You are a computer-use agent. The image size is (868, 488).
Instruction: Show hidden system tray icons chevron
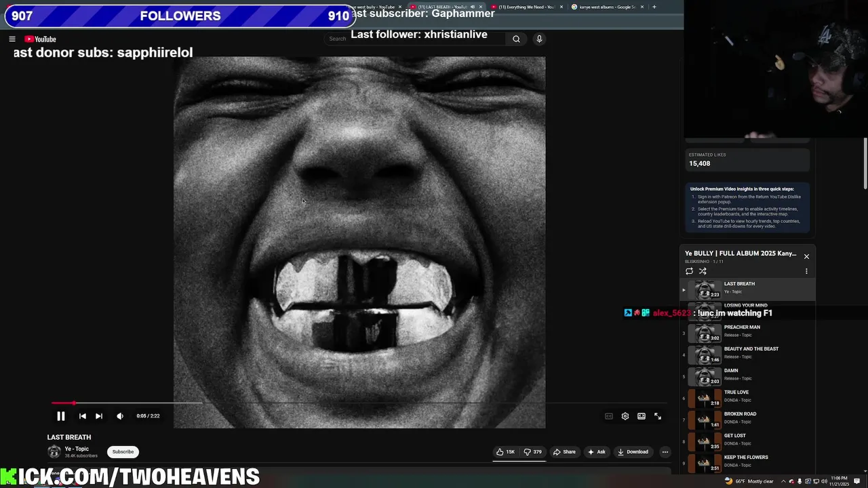[783, 481]
